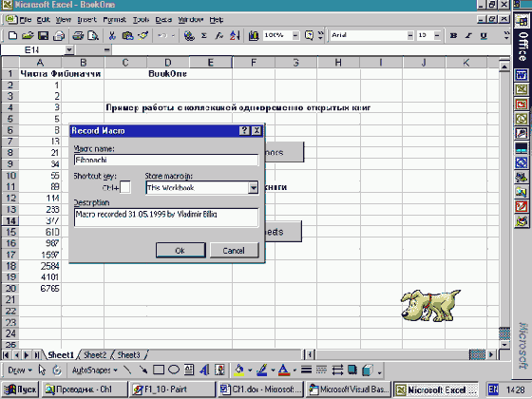Switch to the Sheet2 tab
Viewport: 532px width, 399px height.
[95, 355]
